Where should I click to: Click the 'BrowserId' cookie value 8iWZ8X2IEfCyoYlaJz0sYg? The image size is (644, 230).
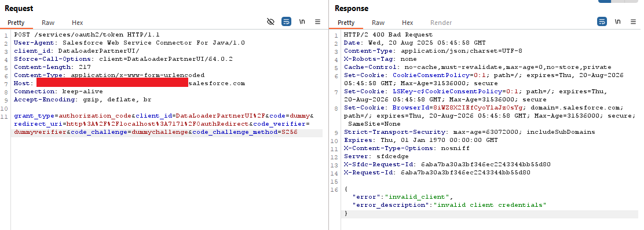[x=478, y=108]
